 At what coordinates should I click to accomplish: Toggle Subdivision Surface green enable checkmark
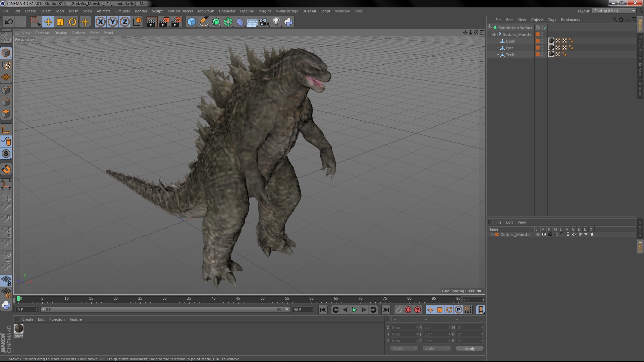coord(545,28)
